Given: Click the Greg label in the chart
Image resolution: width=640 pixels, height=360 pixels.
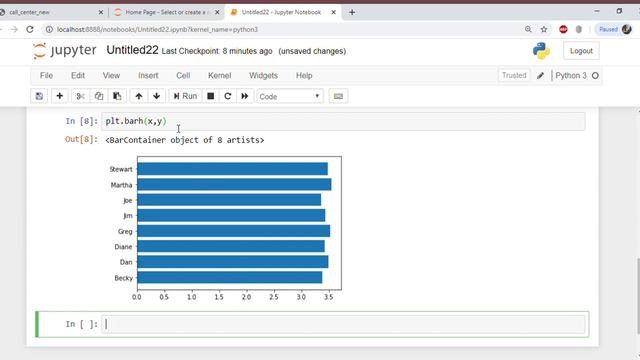Looking at the screenshot, I should click(125, 231).
